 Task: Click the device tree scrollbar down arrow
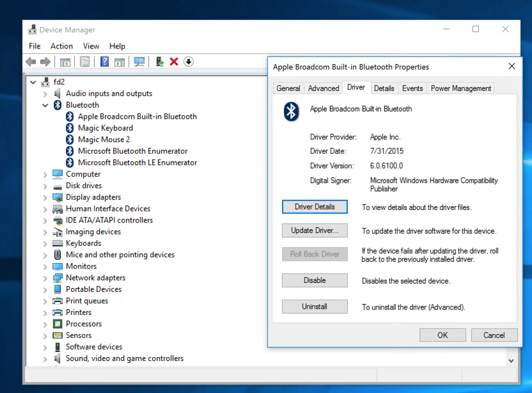point(512,361)
